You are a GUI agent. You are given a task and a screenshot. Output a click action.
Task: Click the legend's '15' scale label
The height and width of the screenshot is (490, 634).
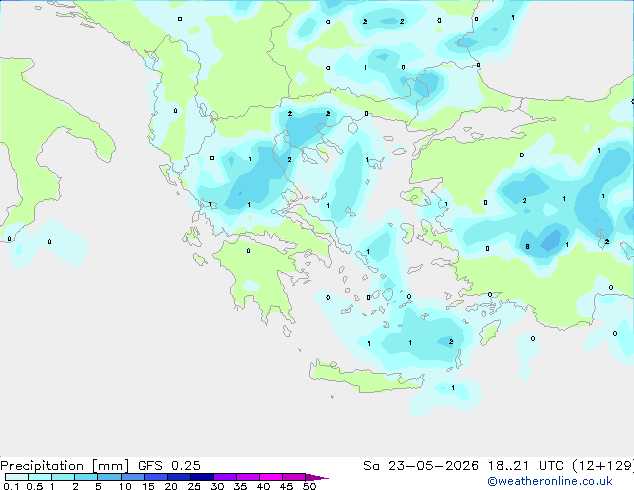point(148,486)
